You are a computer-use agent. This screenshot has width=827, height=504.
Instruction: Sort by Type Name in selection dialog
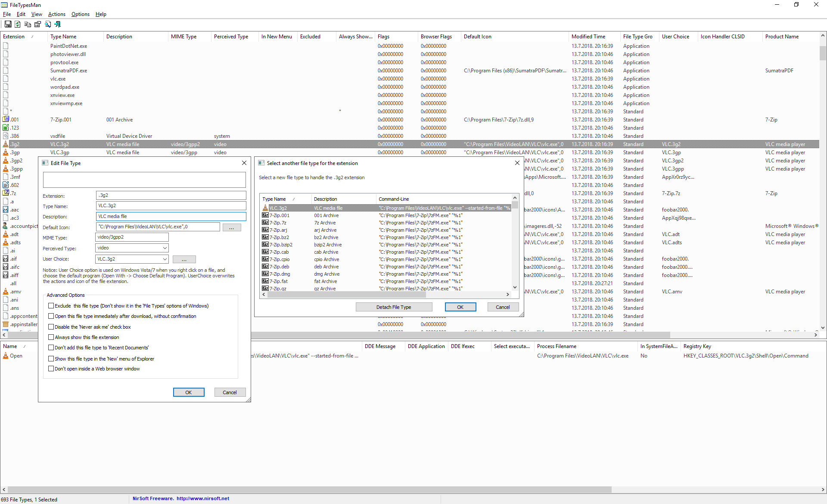pos(286,199)
